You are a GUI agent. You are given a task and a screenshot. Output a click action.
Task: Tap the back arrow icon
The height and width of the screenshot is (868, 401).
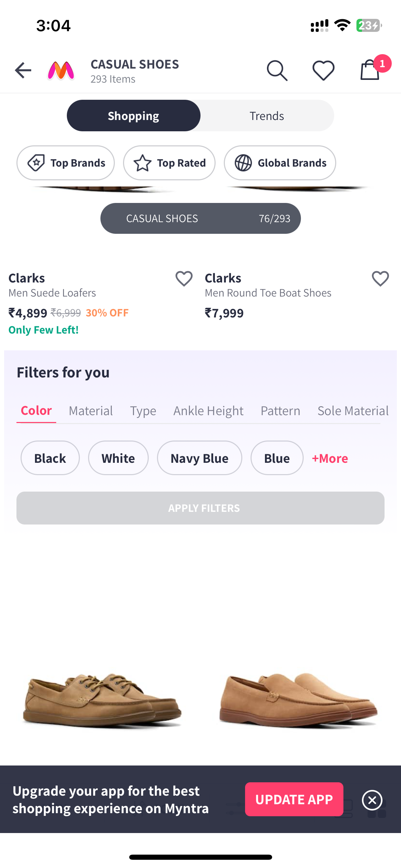(23, 70)
